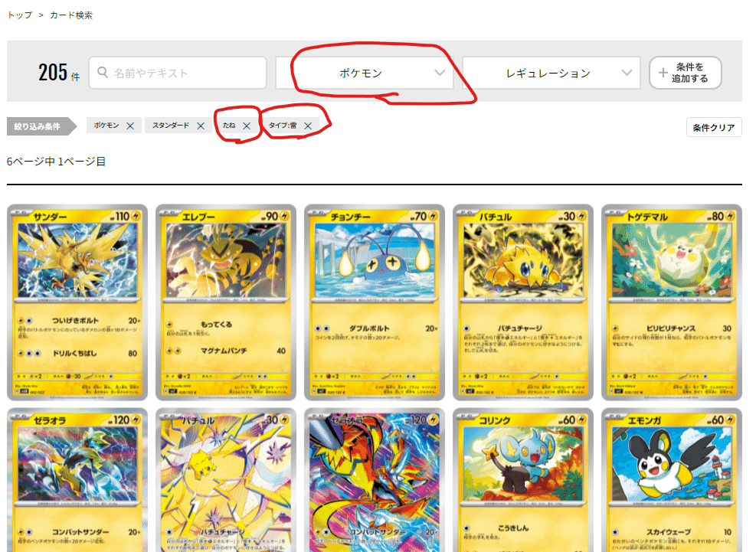Remove the たね filter tag

click(247, 126)
